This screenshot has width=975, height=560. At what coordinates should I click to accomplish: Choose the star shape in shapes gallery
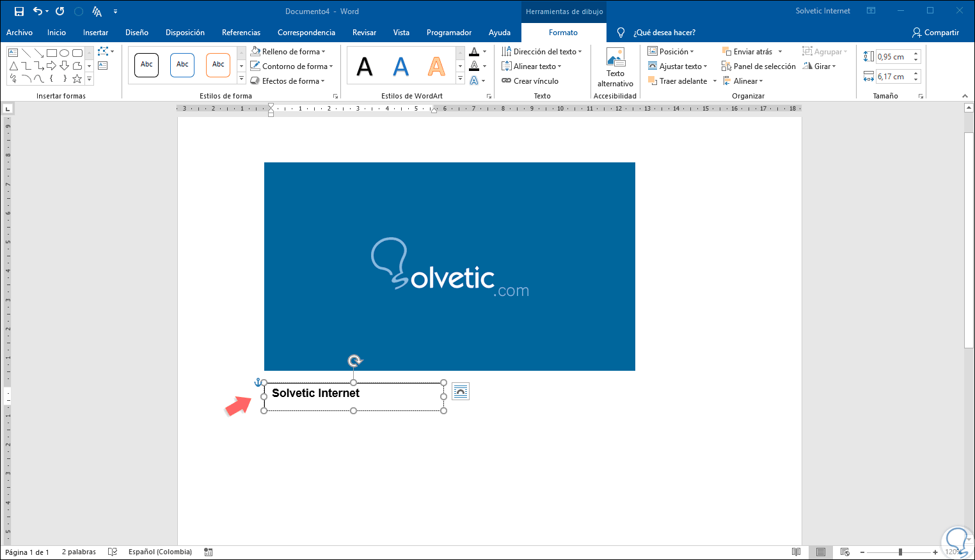coord(77,79)
